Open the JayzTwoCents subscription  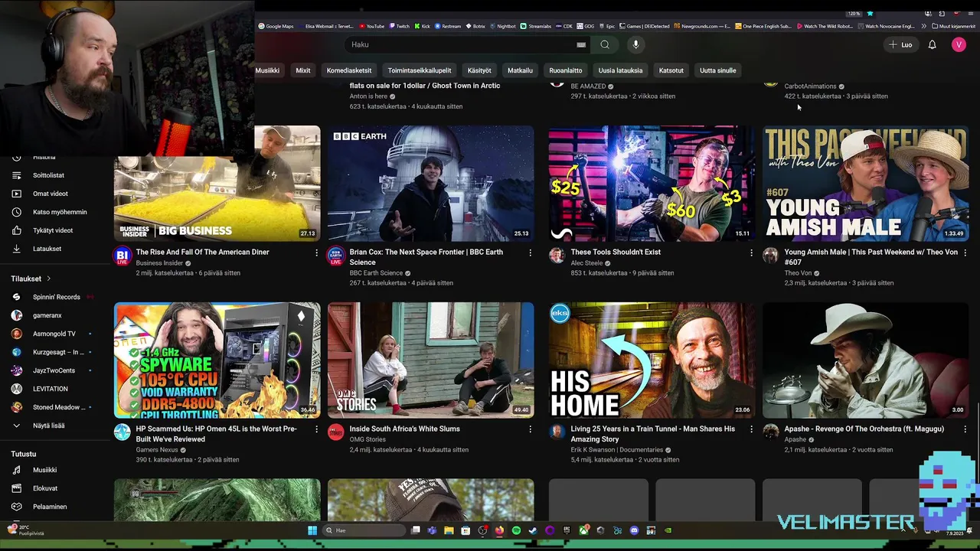tap(52, 370)
